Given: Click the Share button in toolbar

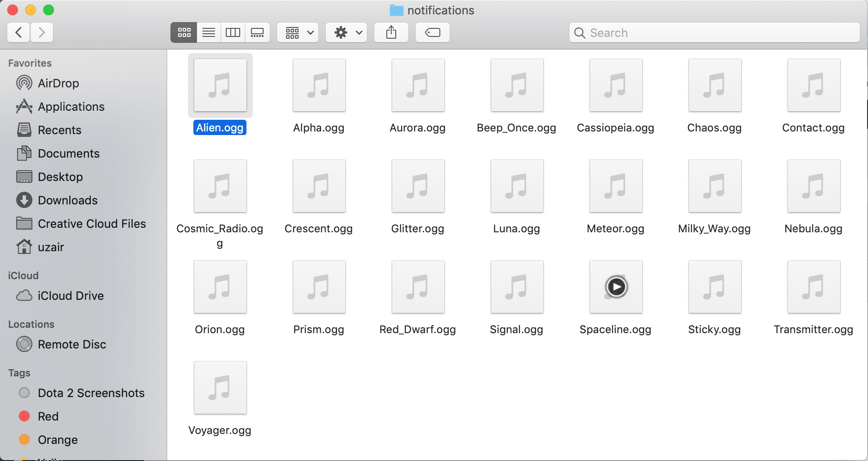Looking at the screenshot, I should (391, 32).
